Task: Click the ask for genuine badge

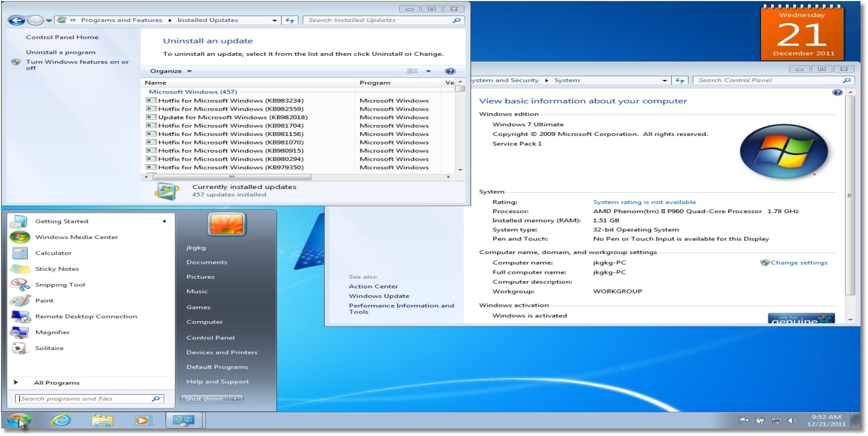Action: (801, 318)
